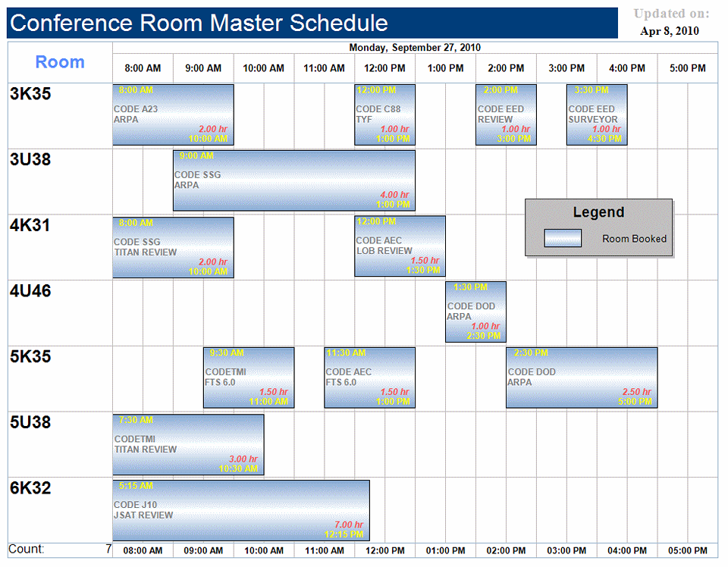Select the CODETMI FTS 6.0 booking block

click(249, 377)
